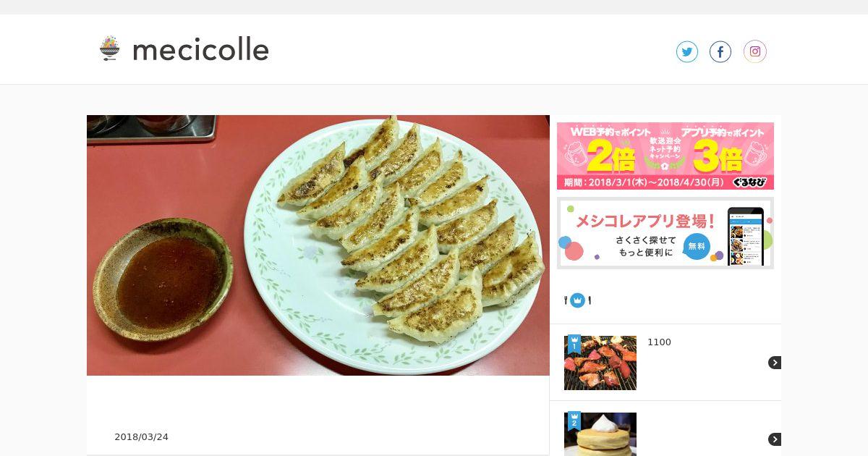Open the pancake ranking thumbnail

coord(600,434)
